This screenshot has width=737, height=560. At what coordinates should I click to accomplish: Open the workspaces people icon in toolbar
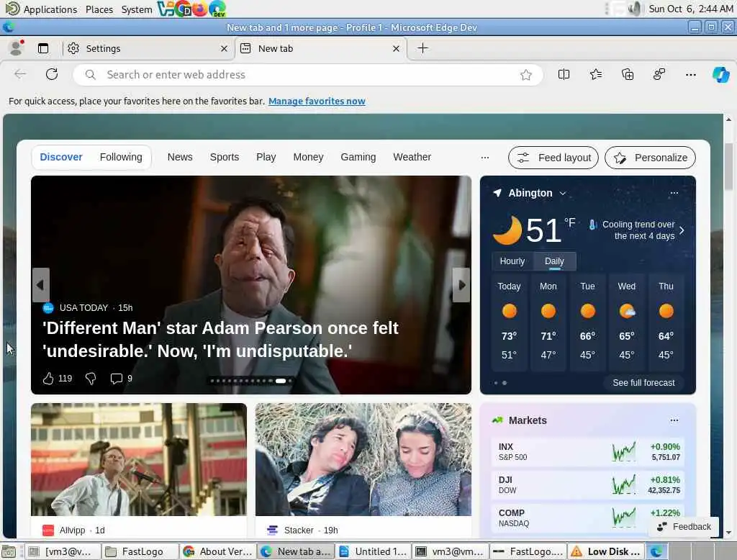tap(659, 74)
